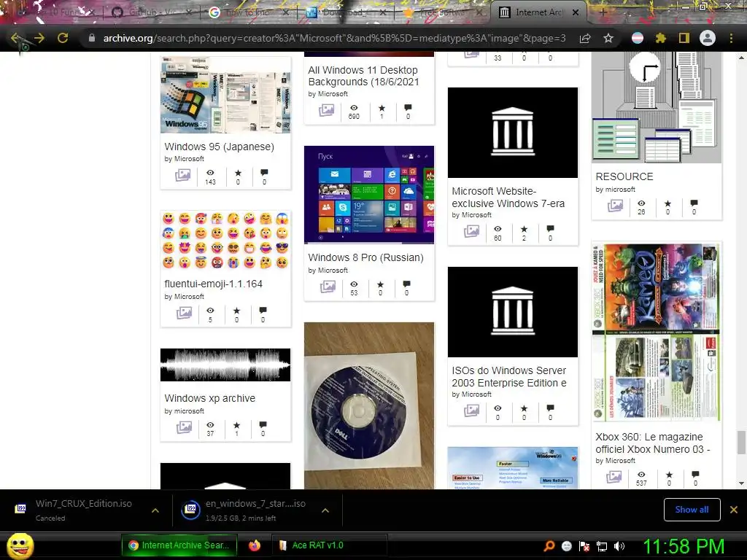
Task: Click reviews bubble on fluentui-emoji item
Action: coord(263,310)
